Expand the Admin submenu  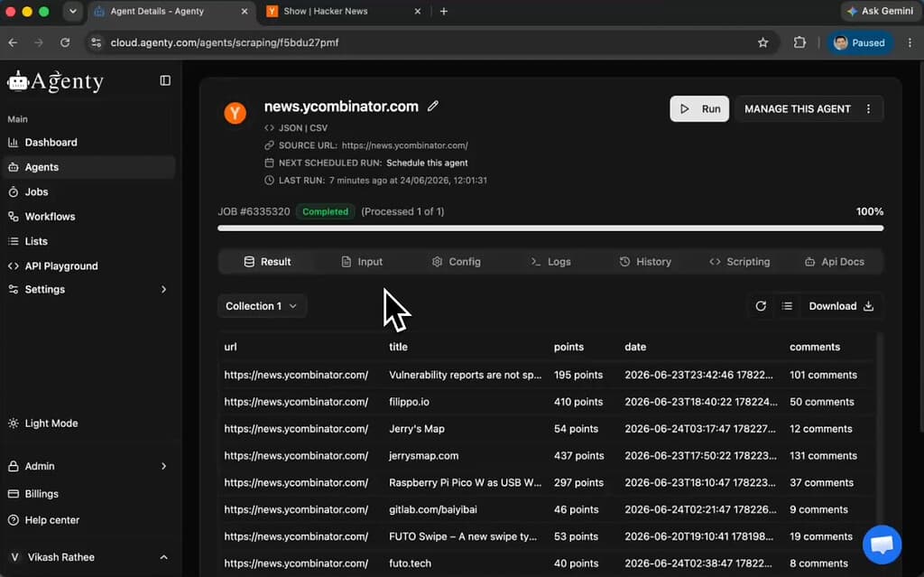(89, 466)
